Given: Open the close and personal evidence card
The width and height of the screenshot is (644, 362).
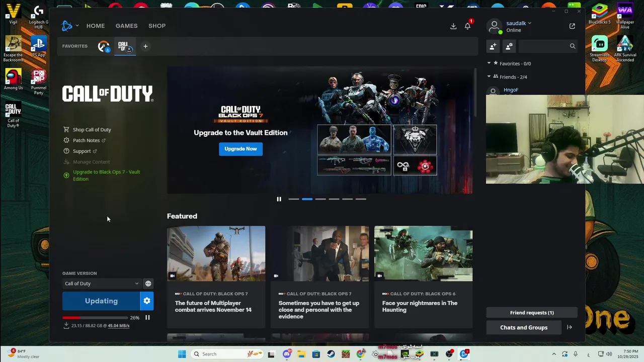Looking at the screenshot, I should coord(319,277).
